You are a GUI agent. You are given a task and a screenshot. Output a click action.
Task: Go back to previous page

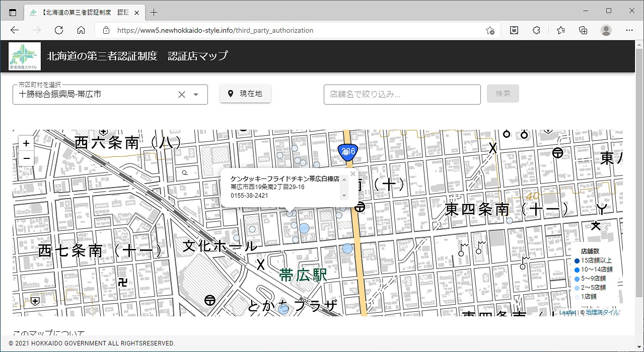tap(15, 30)
